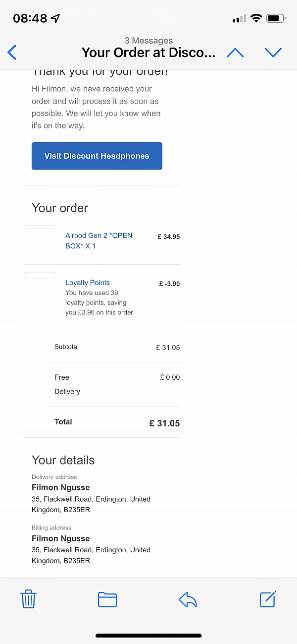This screenshot has height=644, width=297.
Task: Tap the back arrow to return to the mailbox
Action: click(x=12, y=52)
